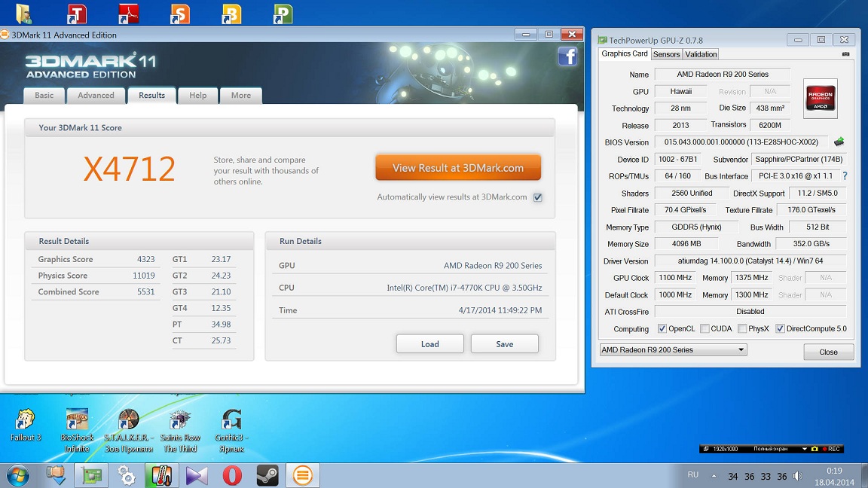868x488 pixels.
Task: Click the Graphics Score value 4323
Action: 145,259
